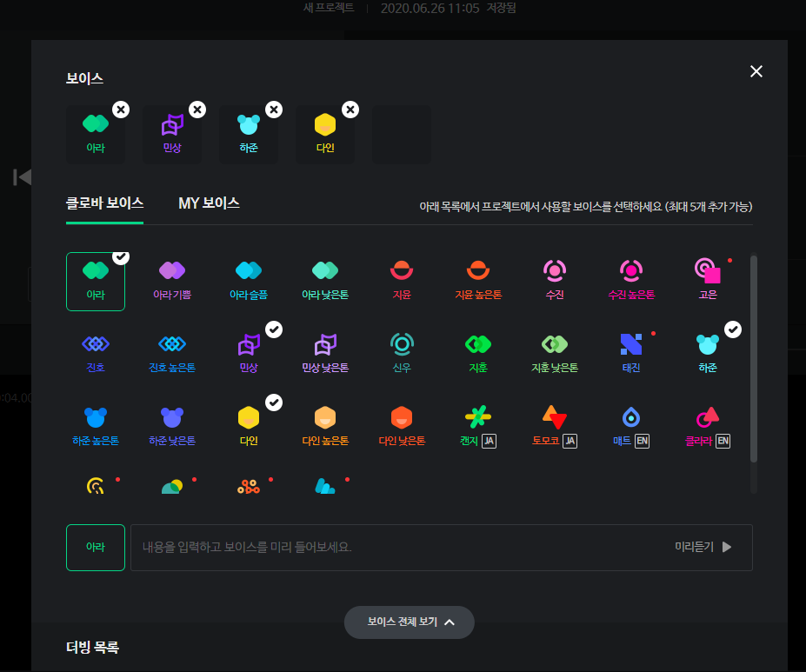The width and height of the screenshot is (806, 672).
Task: Select the 수진 높은톤 voice
Action: 631,281
